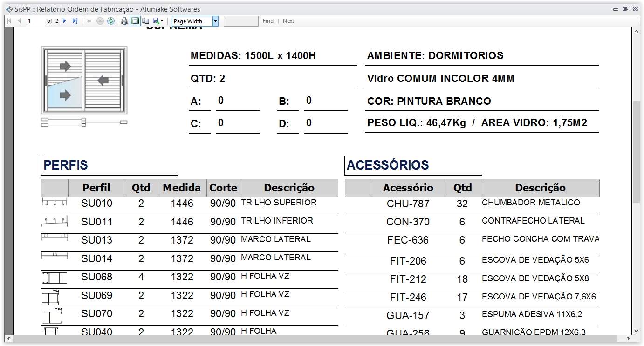Click the FEC-636 accessory code
This screenshot has height=346, width=644.
(x=408, y=240)
